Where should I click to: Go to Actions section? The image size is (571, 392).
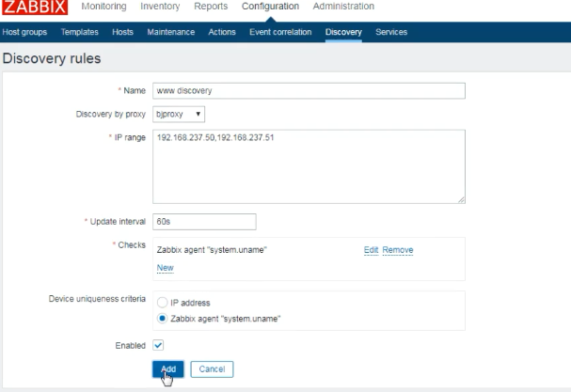(x=222, y=32)
